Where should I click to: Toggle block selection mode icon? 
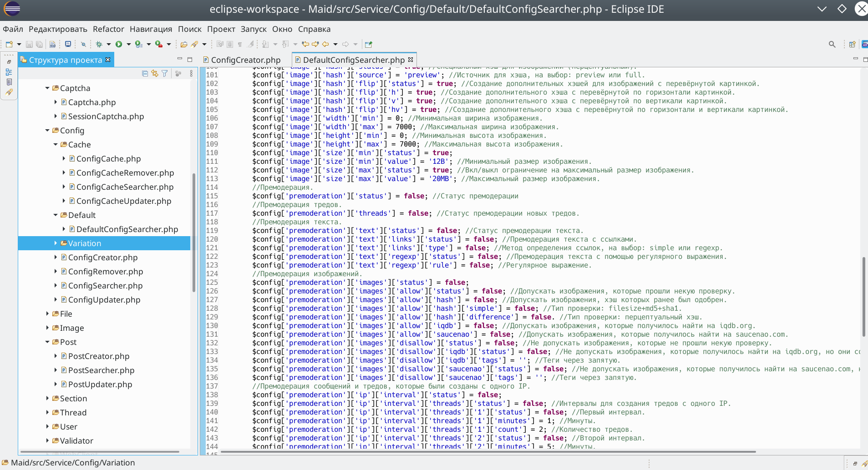230,44
